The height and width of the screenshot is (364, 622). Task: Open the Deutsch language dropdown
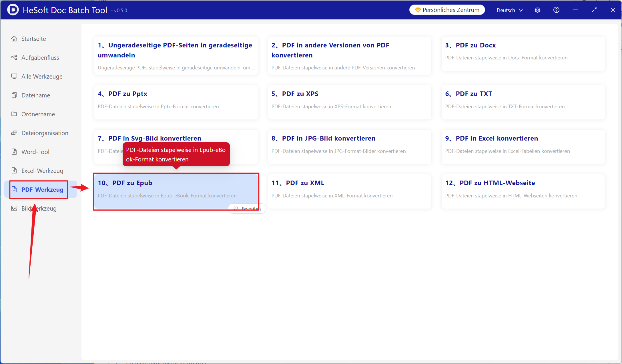(x=510, y=10)
